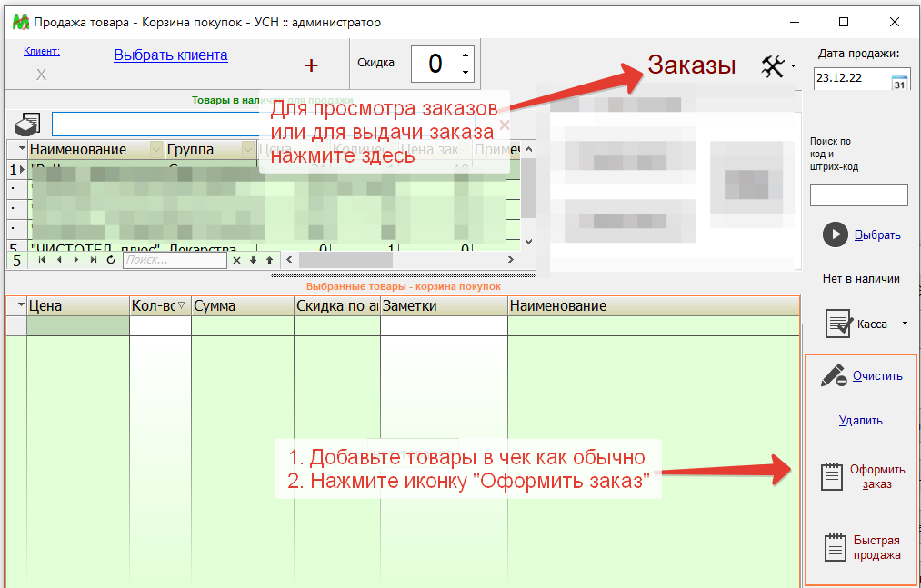The height and width of the screenshot is (588, 921).
Task: Click the Клиент: link label
Action: point(42,51)
